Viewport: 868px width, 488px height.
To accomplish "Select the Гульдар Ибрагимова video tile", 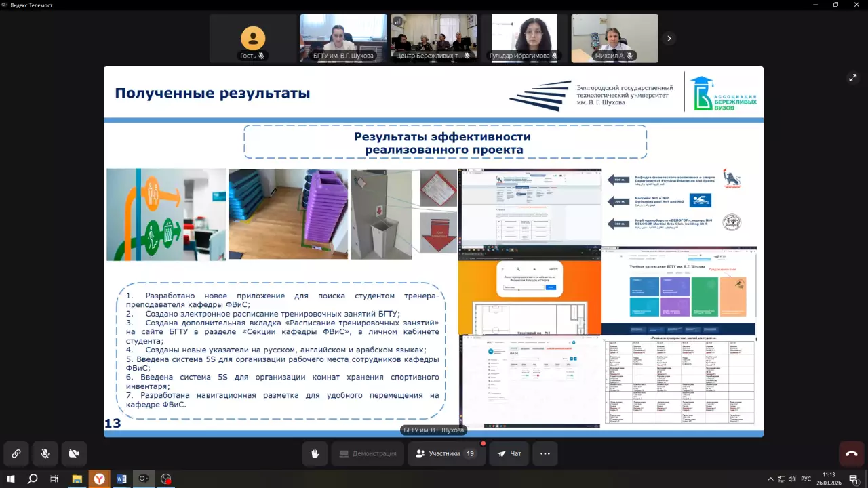I will pos(524,39).
